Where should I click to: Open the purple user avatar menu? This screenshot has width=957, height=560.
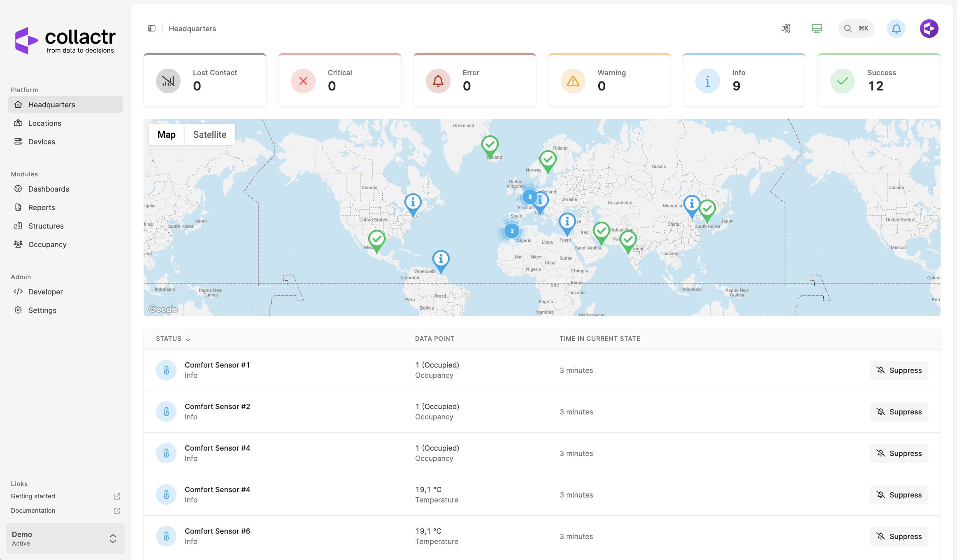(929, 28)
